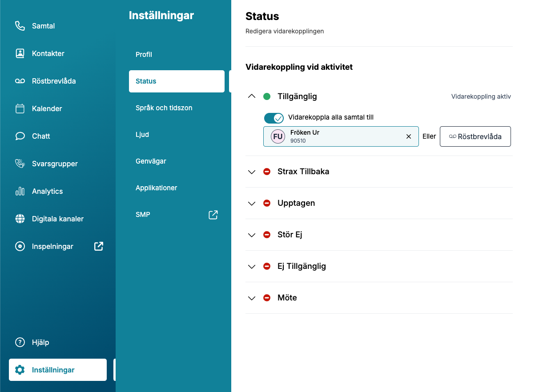Click the Samtal phone icon
535x392 pixels.
pos(20,26)
